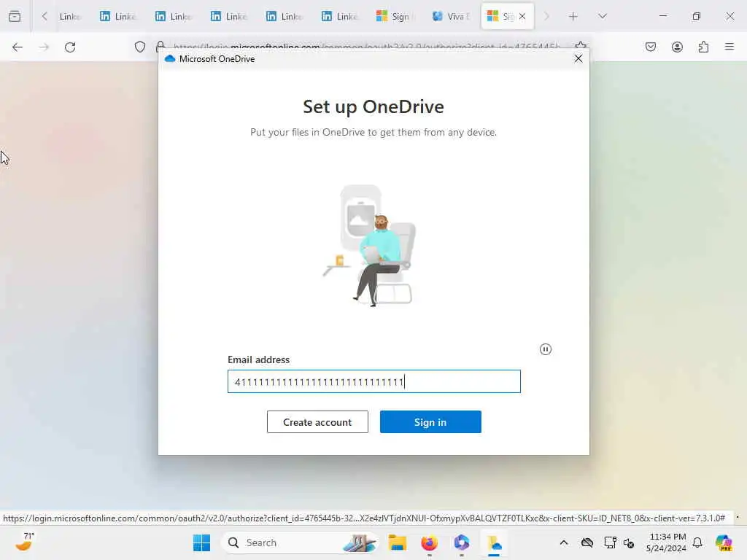
Task: Open Firefox from the taskbar
Action: coord(429,542)
